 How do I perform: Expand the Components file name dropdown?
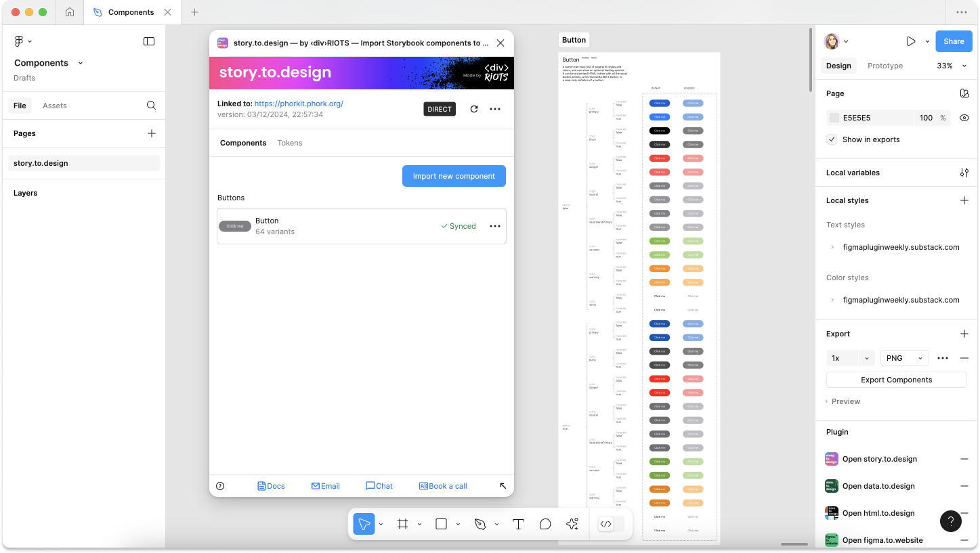[x=81, y=63]
